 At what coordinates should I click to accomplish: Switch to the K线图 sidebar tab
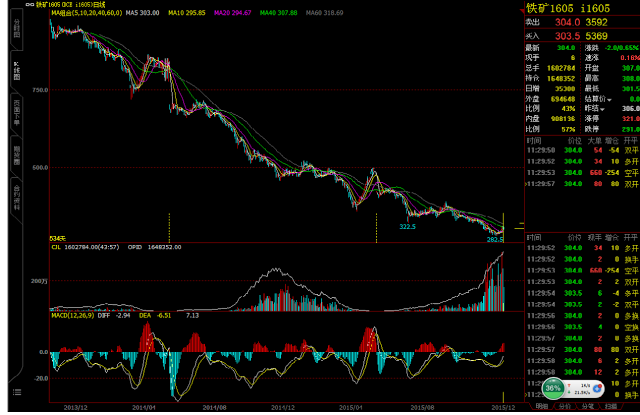17,71
